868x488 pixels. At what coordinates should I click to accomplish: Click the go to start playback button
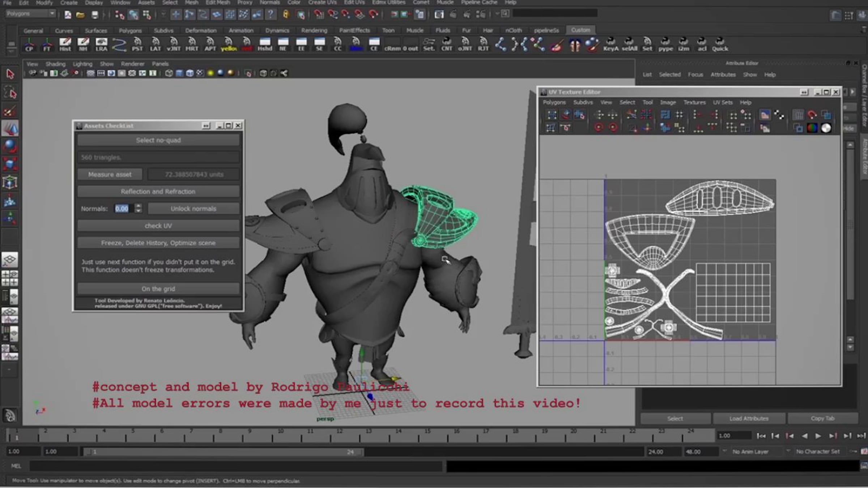pyautogui.click(x=761, y=436)
